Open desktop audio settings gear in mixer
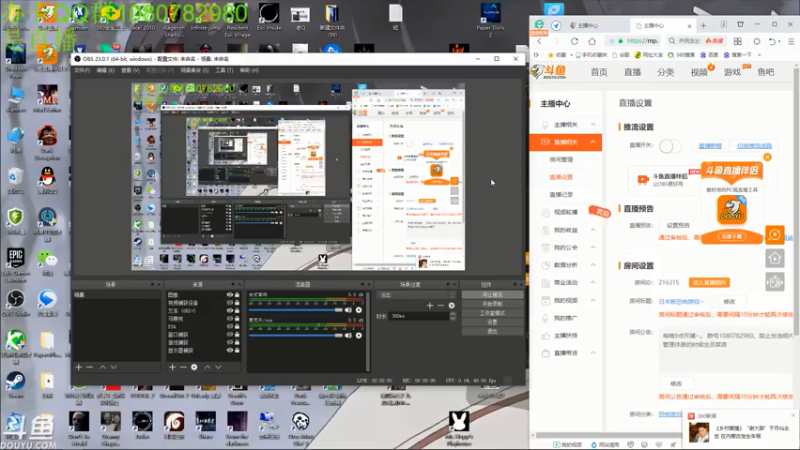Image resolution: width=800 pixels, height=450 pixels. 359,310
